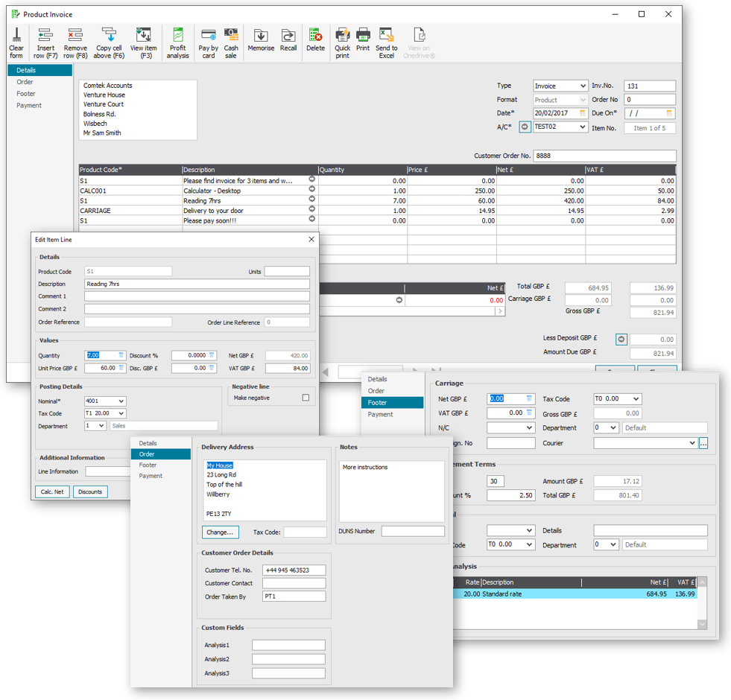The height and width of the screenshot is (700, 731).
Task: Click Insert row (F7) icon
Action: point(45,43)
